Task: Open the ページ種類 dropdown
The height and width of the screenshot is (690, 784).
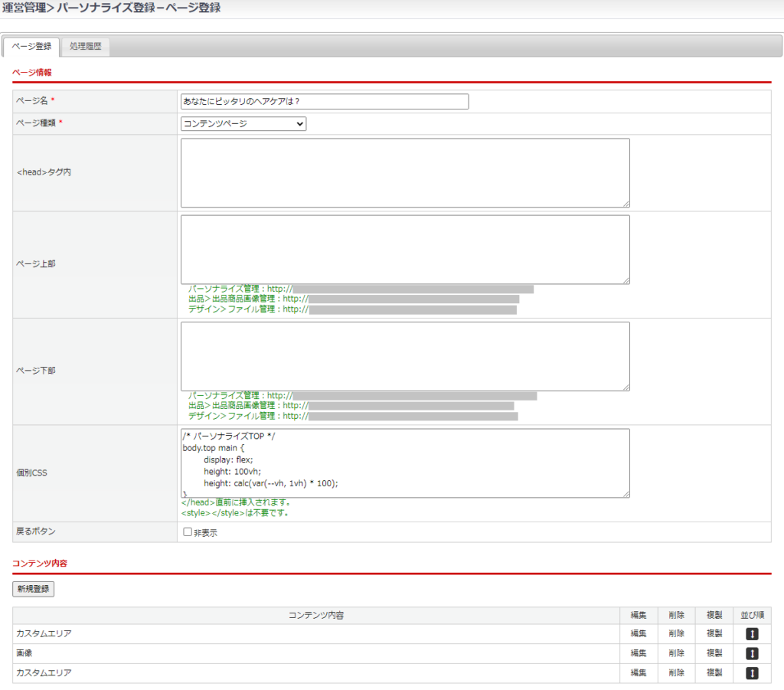Action: pyautogui.click(x=243, y=124)
